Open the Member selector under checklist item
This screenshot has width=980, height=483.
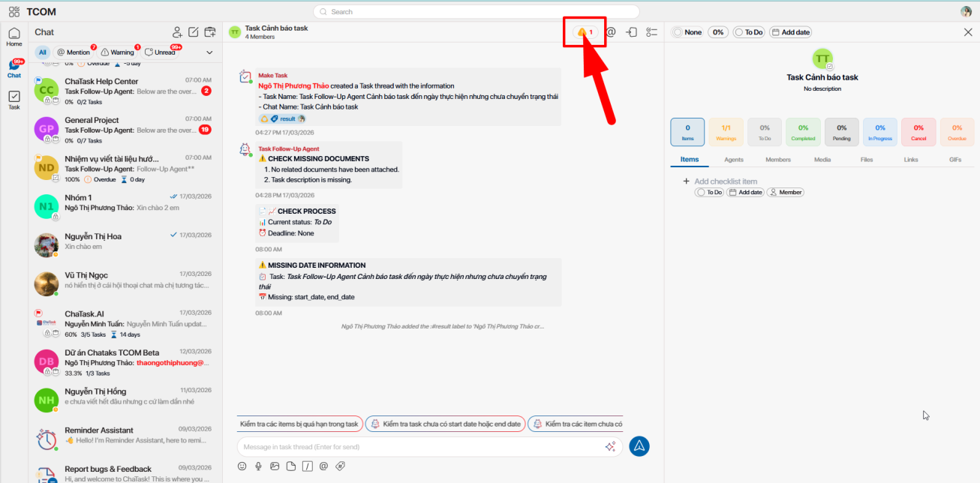[786, 193]
